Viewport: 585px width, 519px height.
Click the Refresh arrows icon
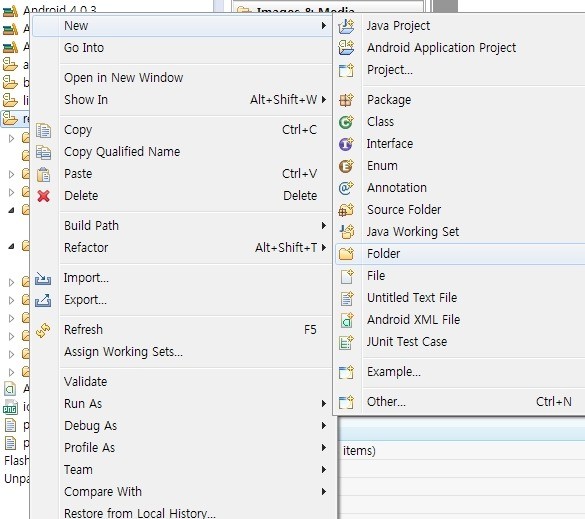click(43, 330)
